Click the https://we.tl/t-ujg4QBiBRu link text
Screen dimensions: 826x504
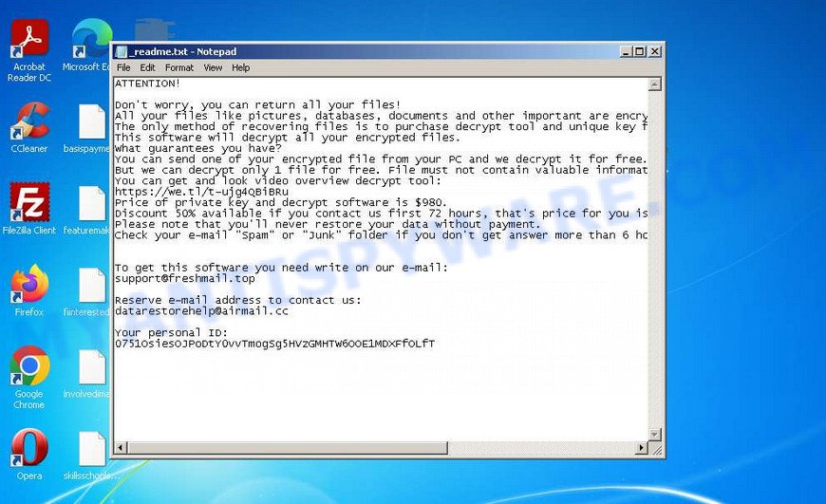202,192
